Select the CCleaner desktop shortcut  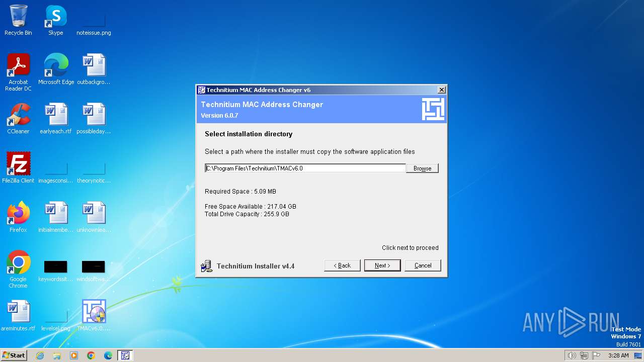[x=18, y=119]
